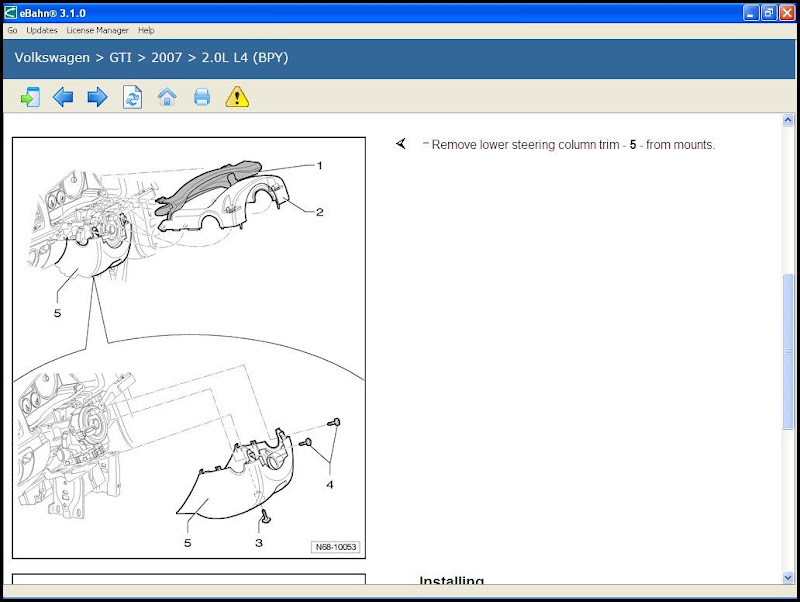Minimize the eBahn window

pos(751,13)
